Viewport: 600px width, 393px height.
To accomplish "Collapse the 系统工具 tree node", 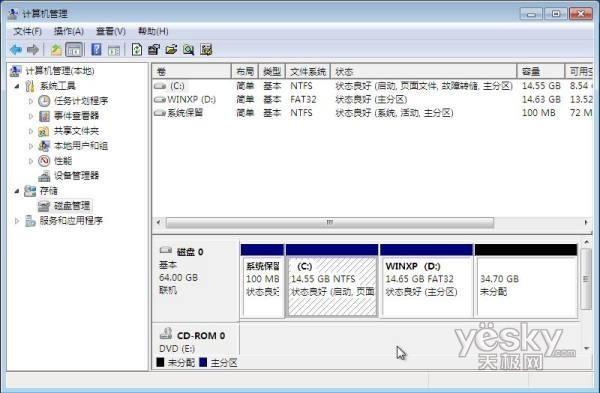I will 16,86.
